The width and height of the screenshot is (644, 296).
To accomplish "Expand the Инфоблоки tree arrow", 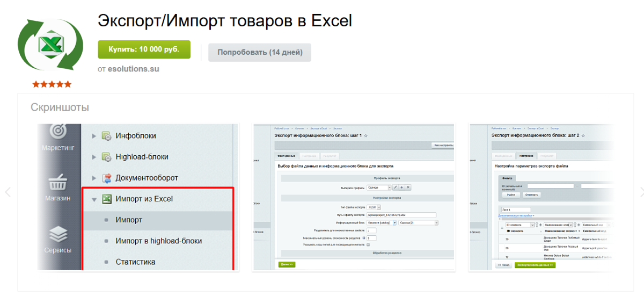I will 94,136.
